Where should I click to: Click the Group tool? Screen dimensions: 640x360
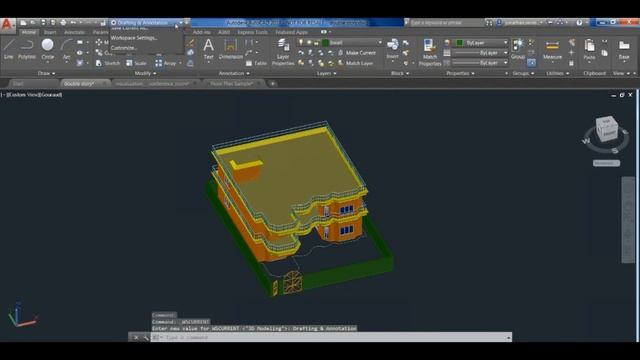518,49
